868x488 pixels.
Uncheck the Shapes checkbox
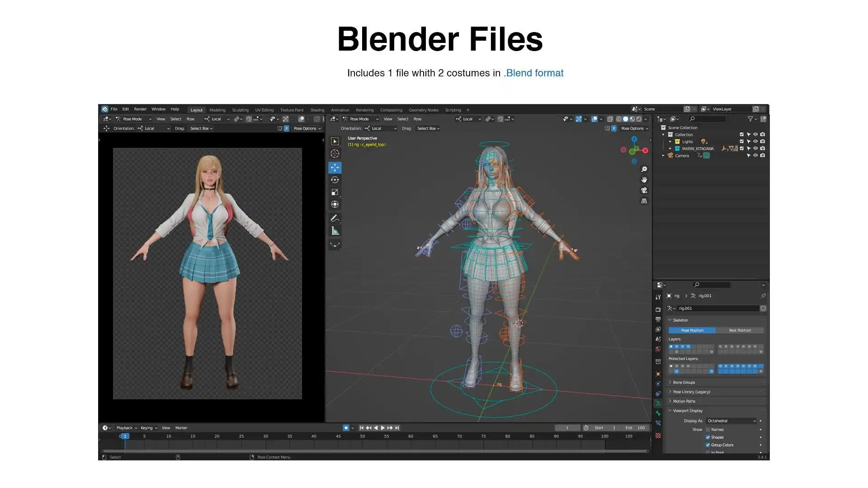click(x=708, y=437)
